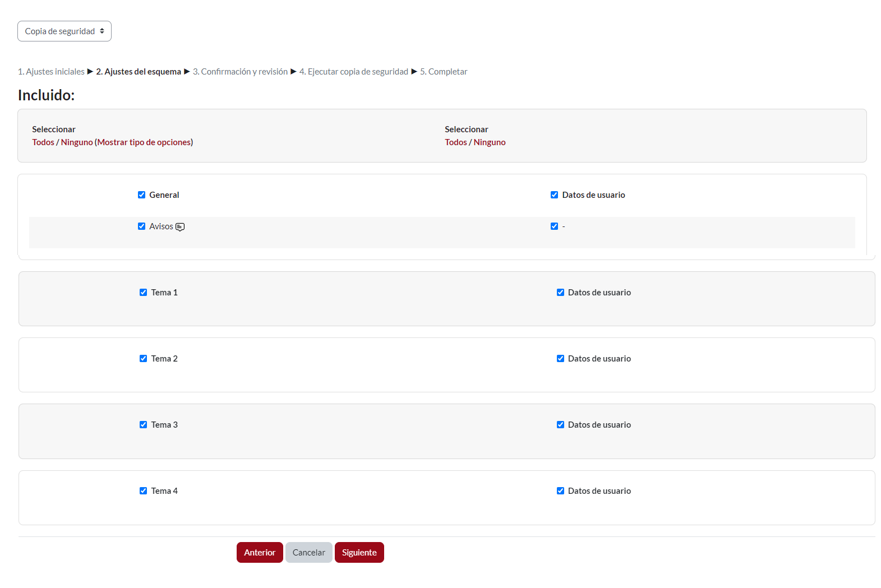Image resolution: width=881 pixels, height=588 pixels.
Task: Click the Avisos forum icon
Action: [x=180, y=227]
